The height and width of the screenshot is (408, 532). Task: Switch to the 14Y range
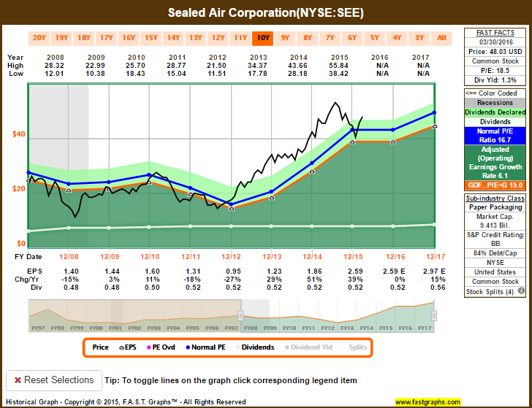(173, 38)
